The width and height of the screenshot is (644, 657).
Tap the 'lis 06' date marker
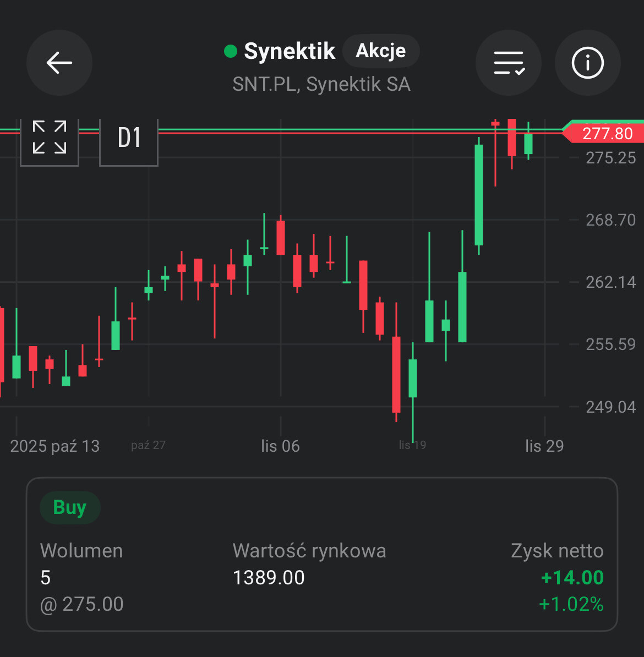[280, 446]
